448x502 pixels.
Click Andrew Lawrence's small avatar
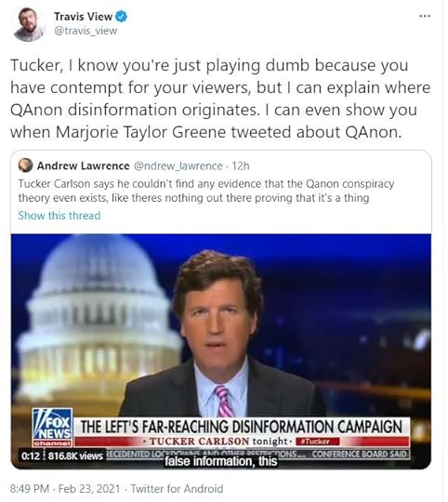click(26, 165)
